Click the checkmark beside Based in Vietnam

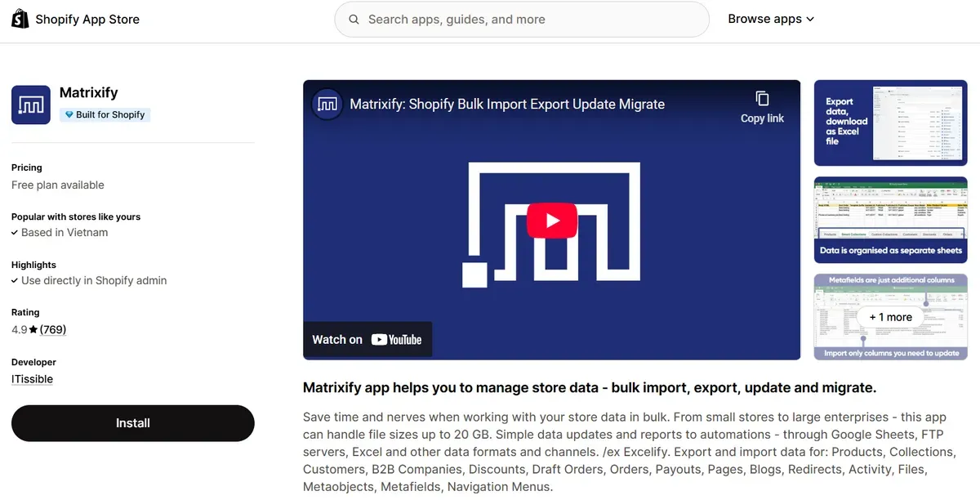point(16,232)
